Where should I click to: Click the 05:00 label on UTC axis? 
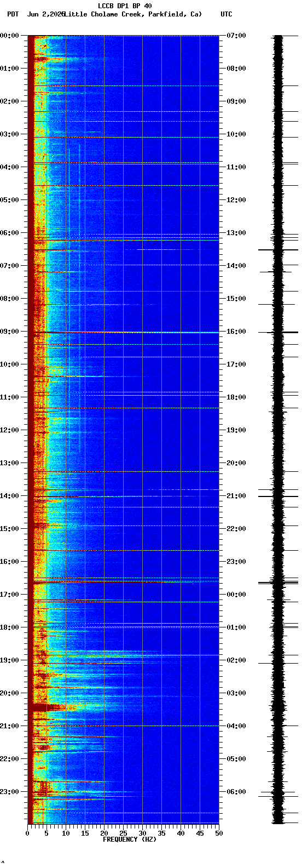coord(236,759)
